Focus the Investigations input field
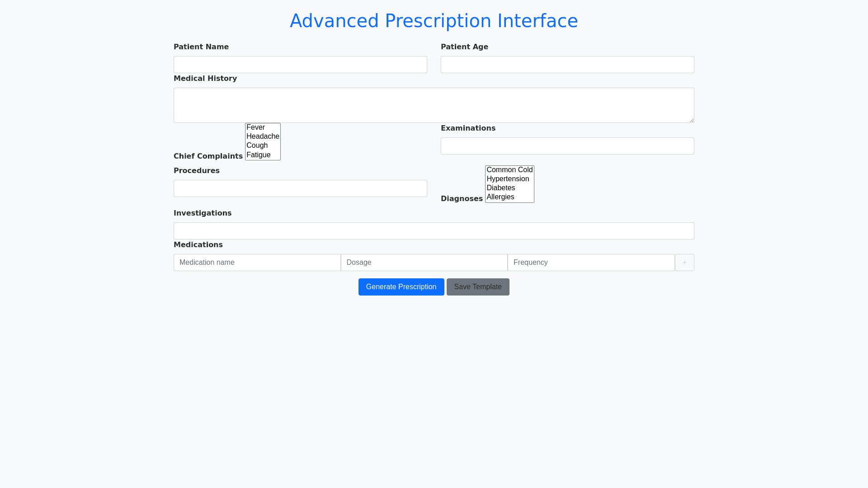The image size is (868, 488). coord(434,231)
